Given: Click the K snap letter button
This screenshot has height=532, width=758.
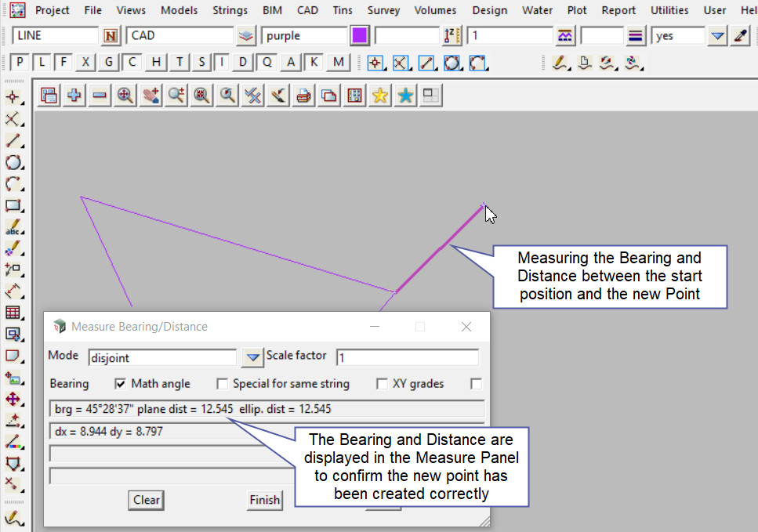Looking at the screenshot, I should pos(314,63).
